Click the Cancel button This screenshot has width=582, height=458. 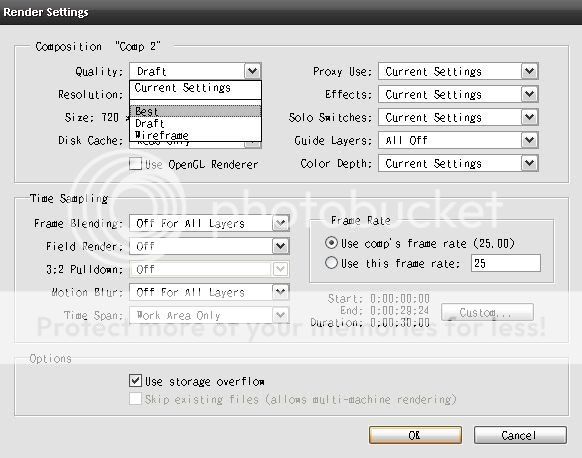tap(520, 435)
